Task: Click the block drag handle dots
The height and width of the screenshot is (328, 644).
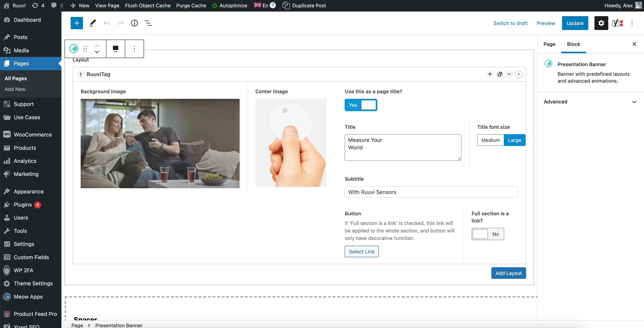Action: tap(85, 49)
